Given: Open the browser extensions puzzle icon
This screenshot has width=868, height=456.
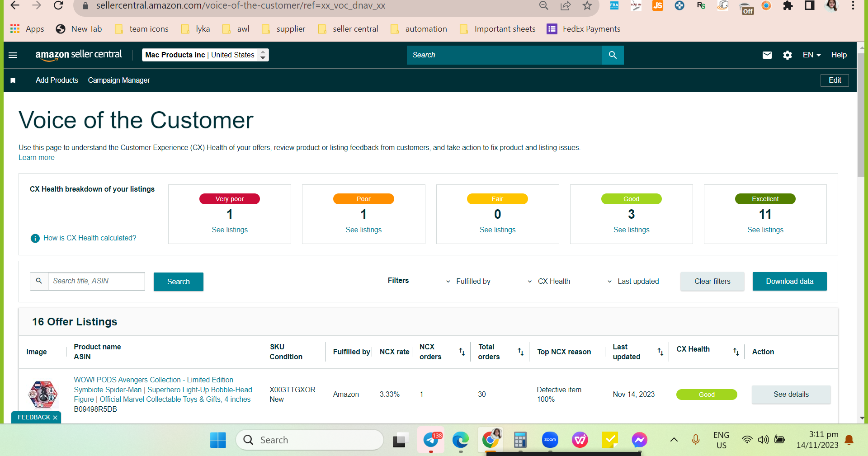Looking at the screenshot, I should (788, 5).
